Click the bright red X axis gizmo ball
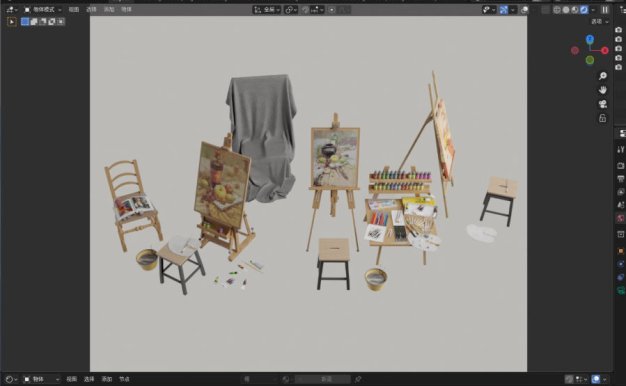The image size is (626, 386). 605,50
